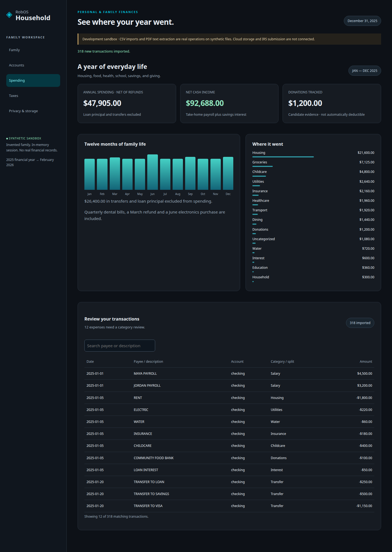This screenshot has height=552, width=392.
Task: Select the MAYA PAYROLL transaction
Action: click(x=229, y=374)
